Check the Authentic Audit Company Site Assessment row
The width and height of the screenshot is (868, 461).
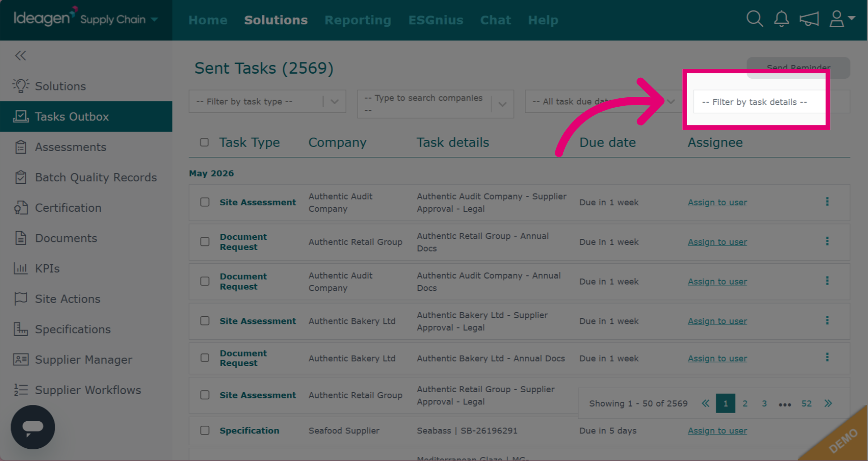pyautogui.click(x=205, y=202)
